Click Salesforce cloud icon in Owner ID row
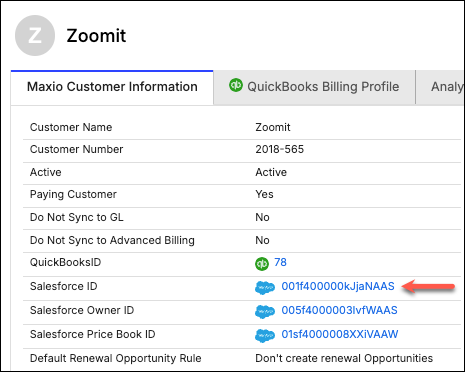This screenshot has height=372, width=465. coord(265,311)
